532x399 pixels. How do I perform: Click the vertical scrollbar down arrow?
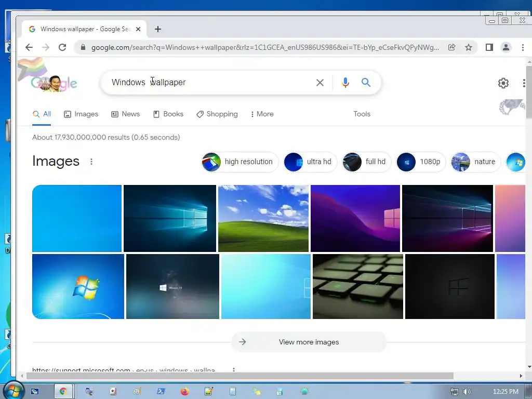(x=529, y=367)
